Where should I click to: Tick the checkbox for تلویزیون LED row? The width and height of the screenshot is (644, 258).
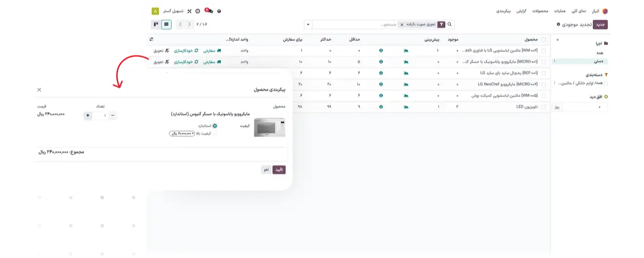[x=544, y=106]
